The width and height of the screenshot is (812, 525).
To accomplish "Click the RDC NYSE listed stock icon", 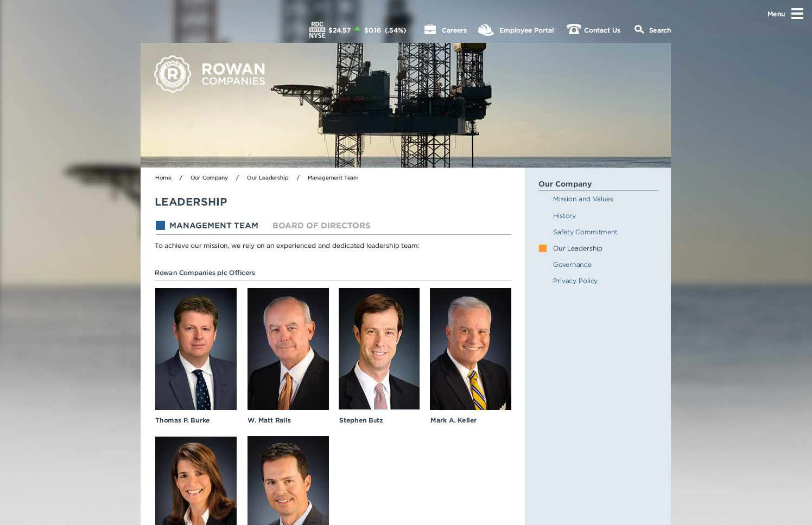I will click(x=317, y=30).
